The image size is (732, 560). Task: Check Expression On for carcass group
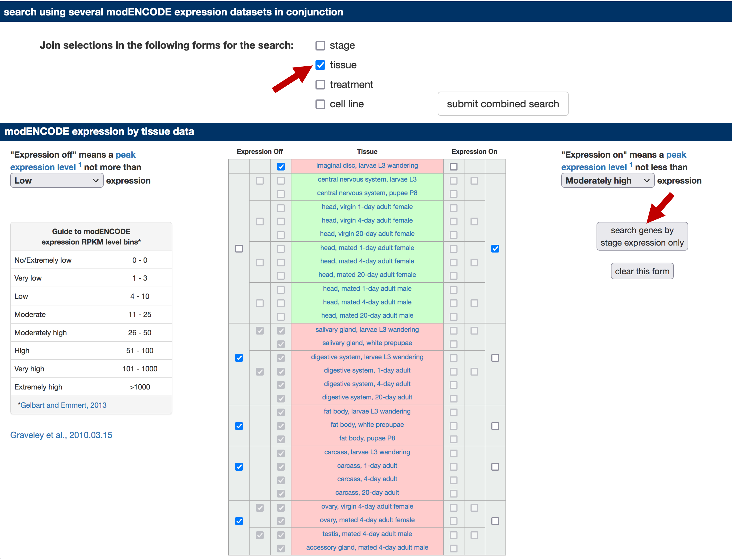coord(495,467)
